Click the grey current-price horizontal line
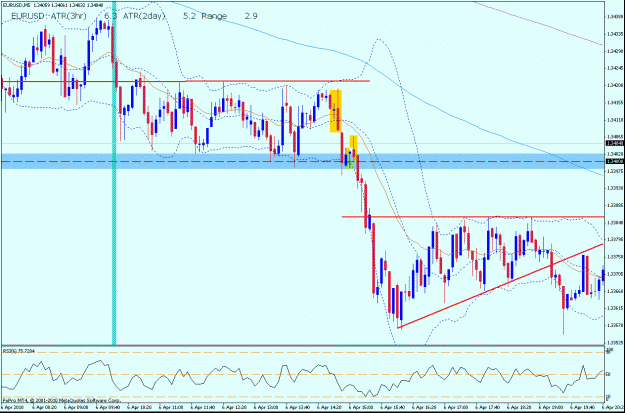 click(x=303, y=143)
